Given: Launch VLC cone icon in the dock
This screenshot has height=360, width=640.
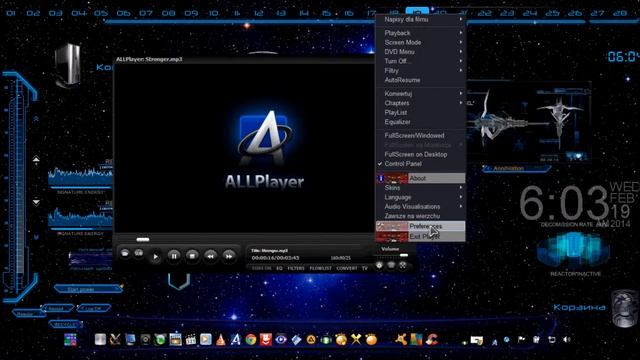Looking at the screenshot, I should (x=220, y=340).
